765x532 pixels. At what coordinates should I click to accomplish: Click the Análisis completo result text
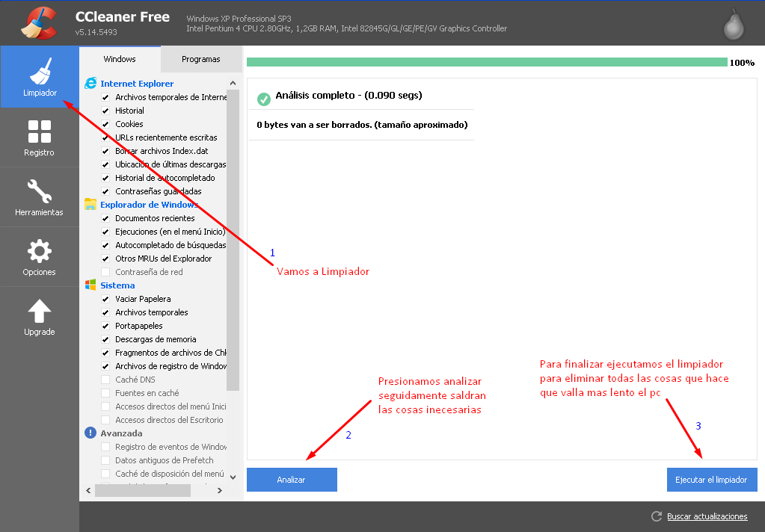[348, 95]
